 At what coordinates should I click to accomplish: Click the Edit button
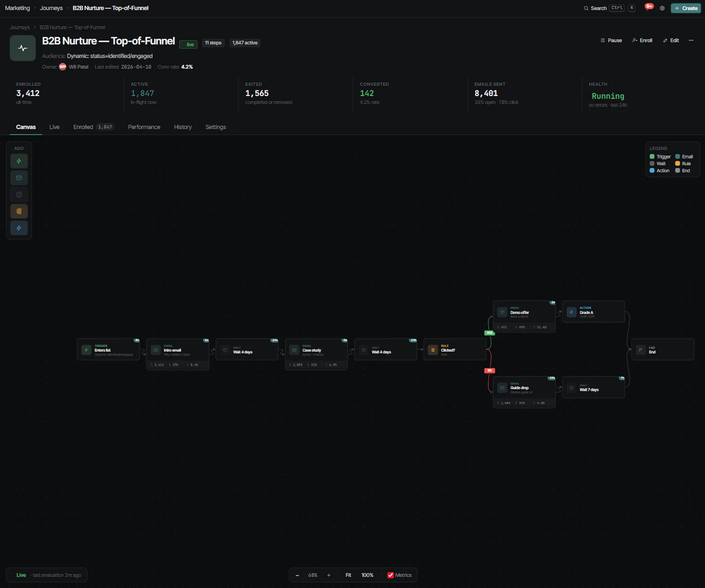(x=671, y=41)
